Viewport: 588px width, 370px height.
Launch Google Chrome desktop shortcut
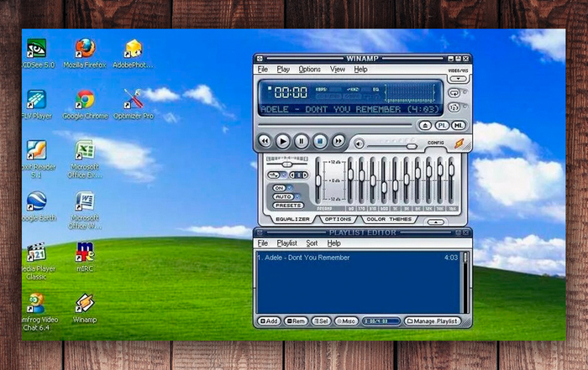[x=85, y=105]
